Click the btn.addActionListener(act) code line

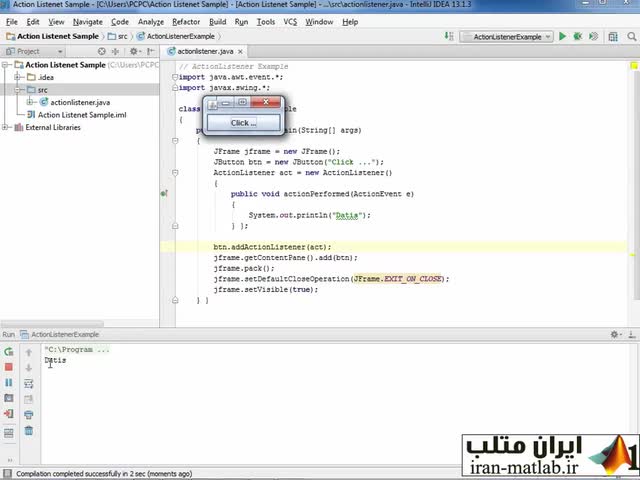point(272,247)
